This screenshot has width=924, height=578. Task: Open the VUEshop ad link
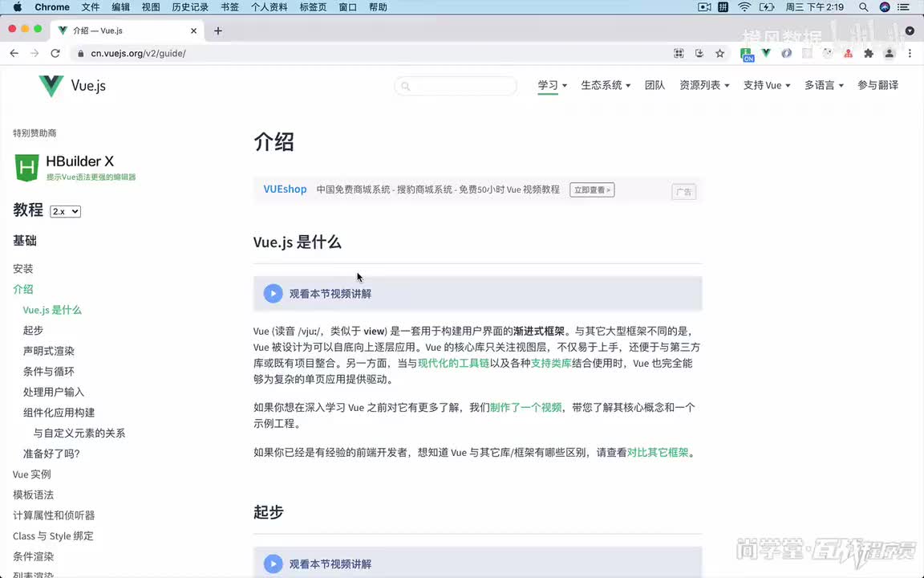point(286,189)
